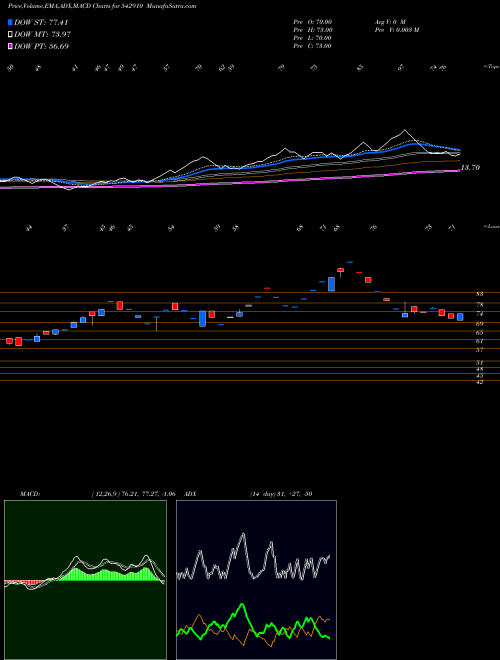Click the 69 price level label
Screen dimensions: 500x660
479,324
